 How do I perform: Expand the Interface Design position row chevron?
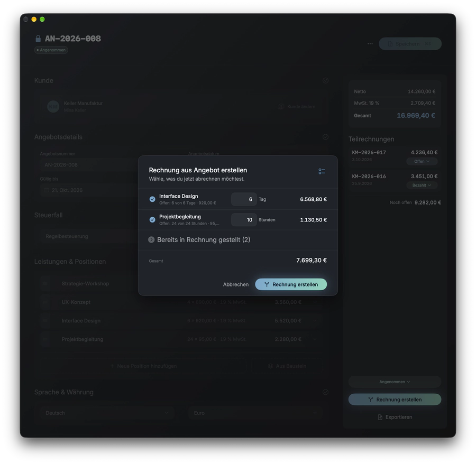coord(315,321)
